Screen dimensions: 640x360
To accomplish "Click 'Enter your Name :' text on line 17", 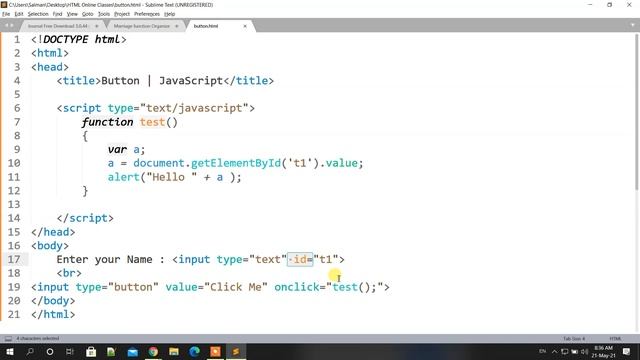I will (x=110, y=260).
